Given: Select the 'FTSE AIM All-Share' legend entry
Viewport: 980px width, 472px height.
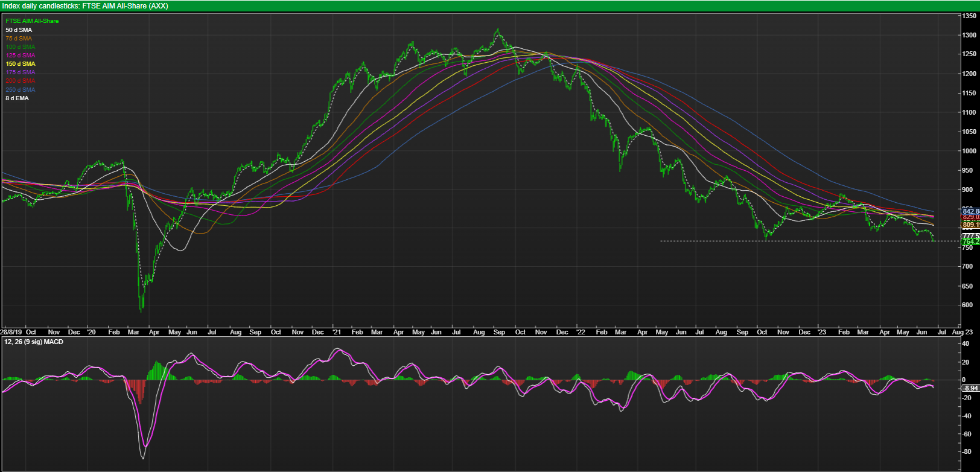Looking at the screenshot, I should [32, 21].
